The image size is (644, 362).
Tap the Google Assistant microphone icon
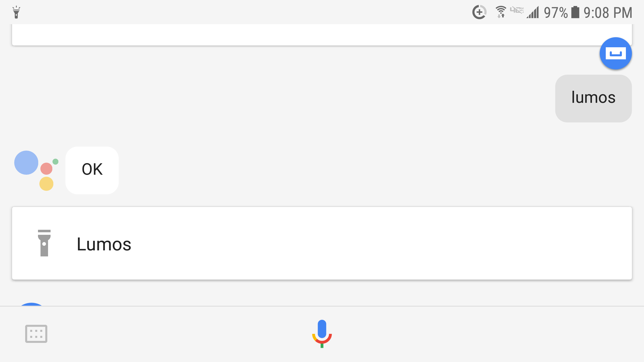point(322,333)
